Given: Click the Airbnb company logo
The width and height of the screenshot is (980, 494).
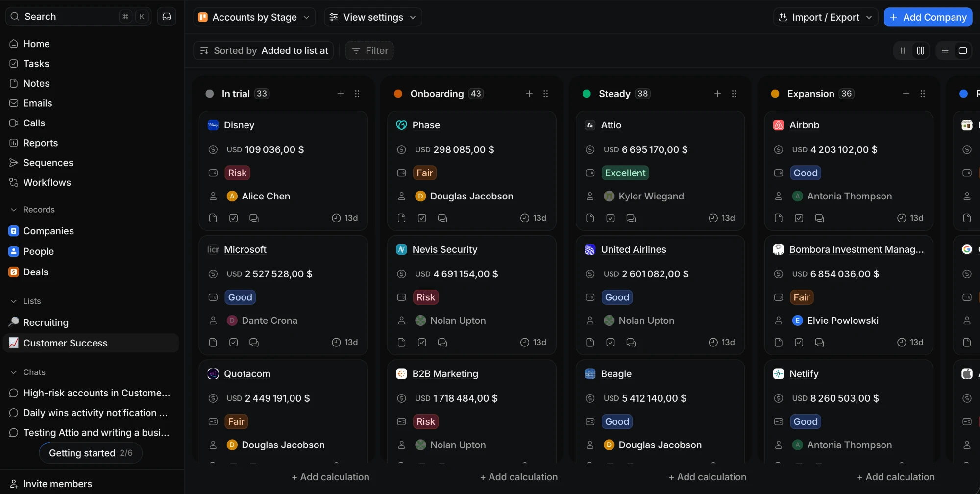Looking at the screenshot, I should point(779,125).
